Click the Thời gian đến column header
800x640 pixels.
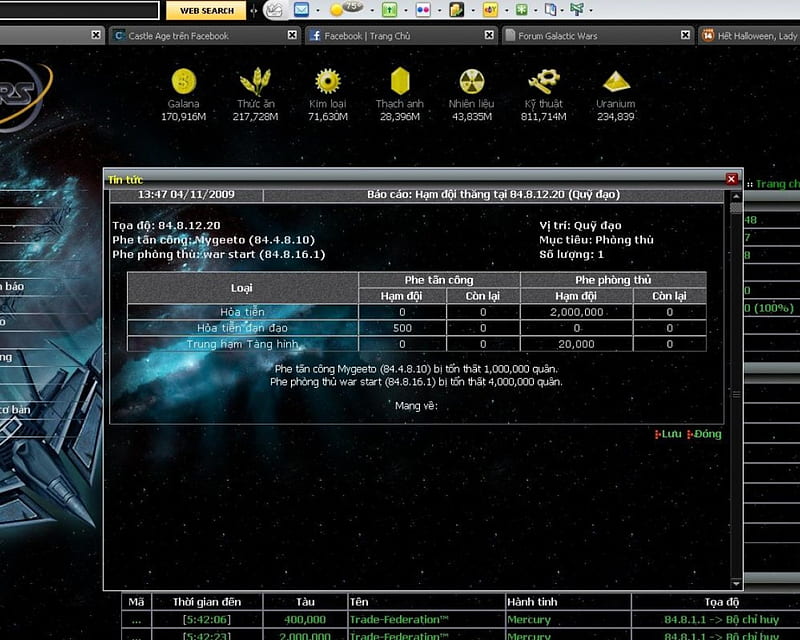click(207, 602)
